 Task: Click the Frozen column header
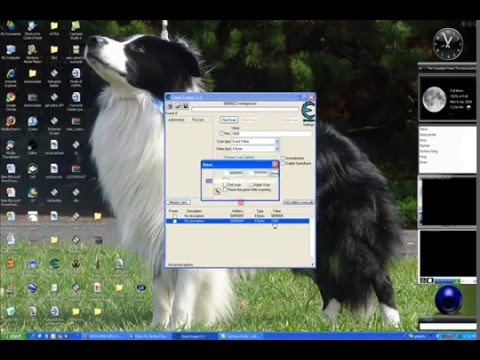[x=173, y=211]
